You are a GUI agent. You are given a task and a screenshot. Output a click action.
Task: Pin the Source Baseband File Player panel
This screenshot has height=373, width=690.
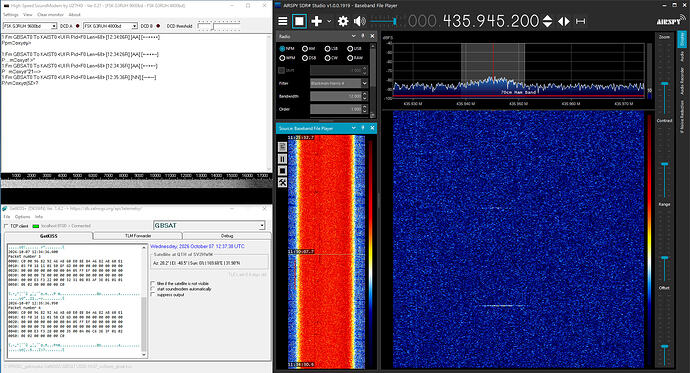363,128
